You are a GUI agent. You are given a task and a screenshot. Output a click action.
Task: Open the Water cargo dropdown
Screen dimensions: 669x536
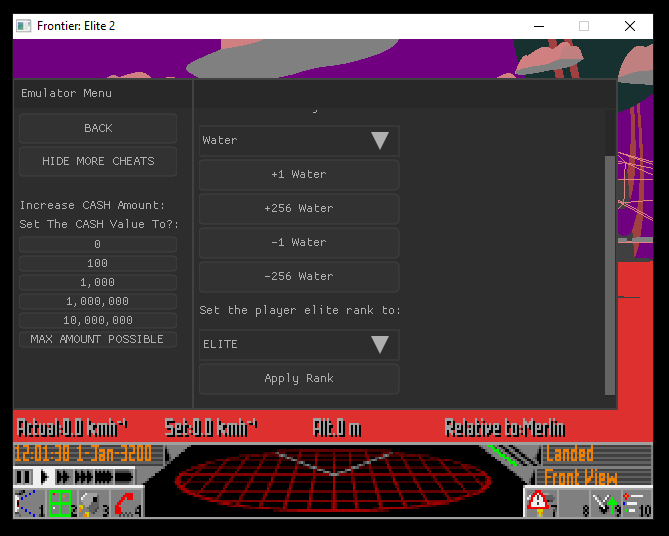[299, 140]
